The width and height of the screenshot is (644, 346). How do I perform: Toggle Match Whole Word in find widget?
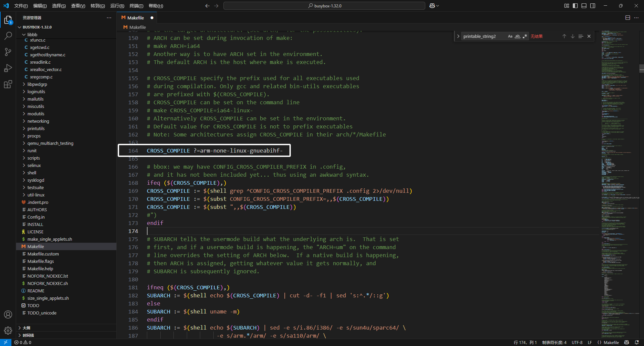pyautogui.click(x=518, y=36)
